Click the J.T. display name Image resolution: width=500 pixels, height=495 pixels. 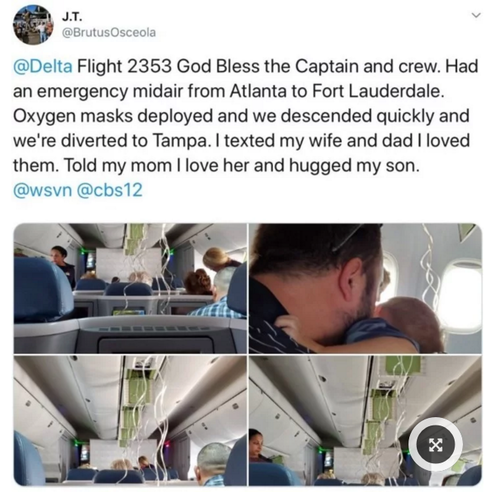coord(72,16)
